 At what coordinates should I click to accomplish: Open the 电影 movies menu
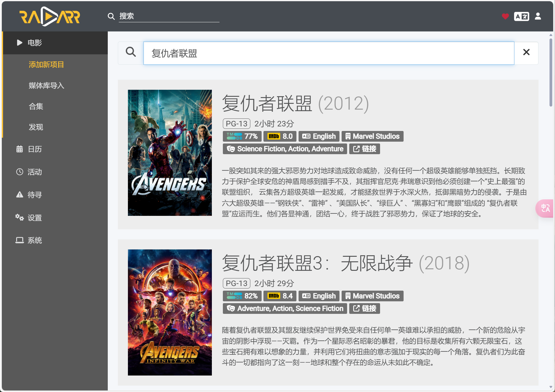click(55, 43)
